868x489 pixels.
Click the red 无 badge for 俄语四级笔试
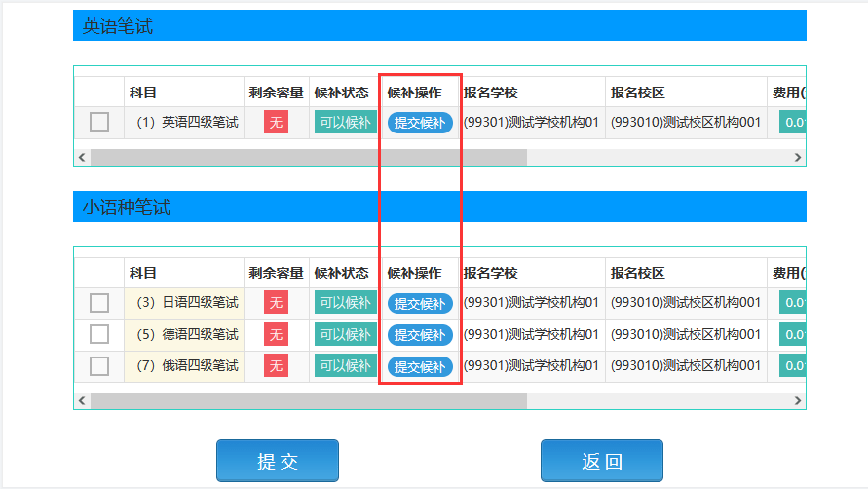[277, 365]
